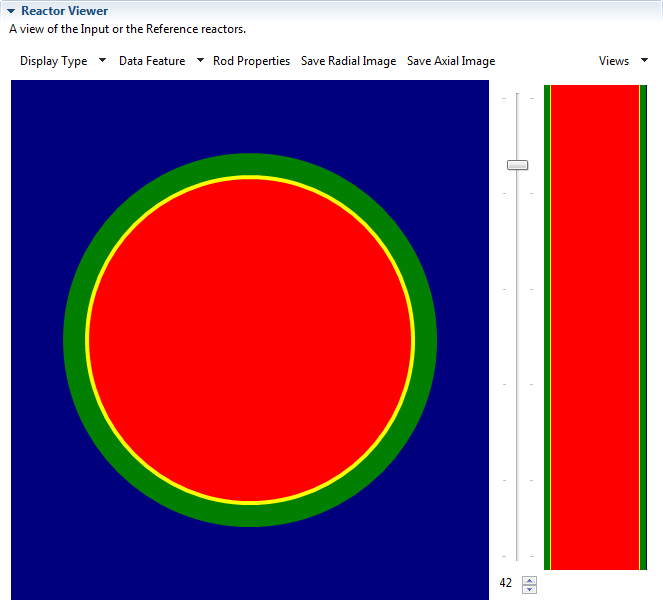Open Rod Properties
This screenshot has width=663, height=605.
click(x=252, y=61)
